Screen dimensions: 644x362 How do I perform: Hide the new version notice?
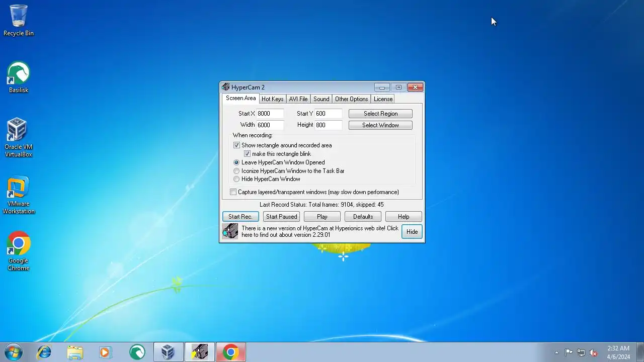click(412, 232)
